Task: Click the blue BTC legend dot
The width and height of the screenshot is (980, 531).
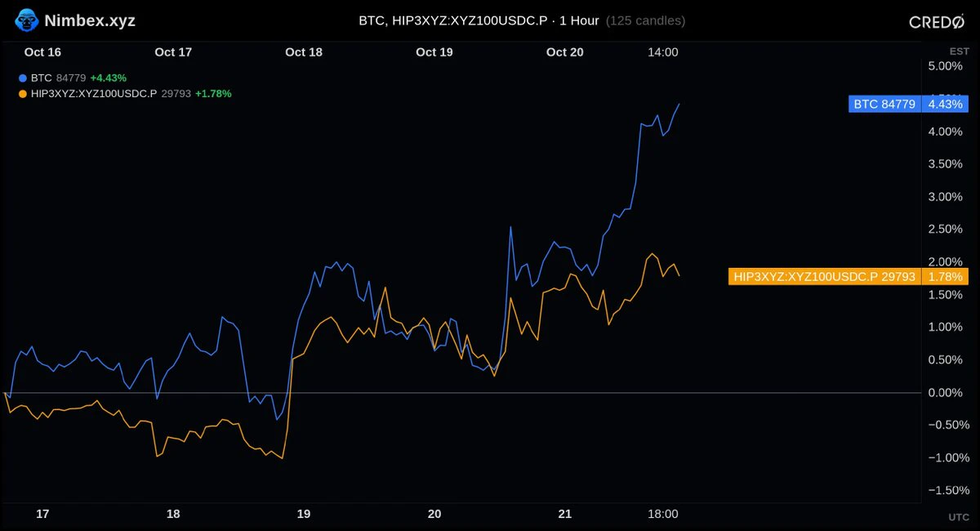Action: pyautogui.click(x=22, y=78)
